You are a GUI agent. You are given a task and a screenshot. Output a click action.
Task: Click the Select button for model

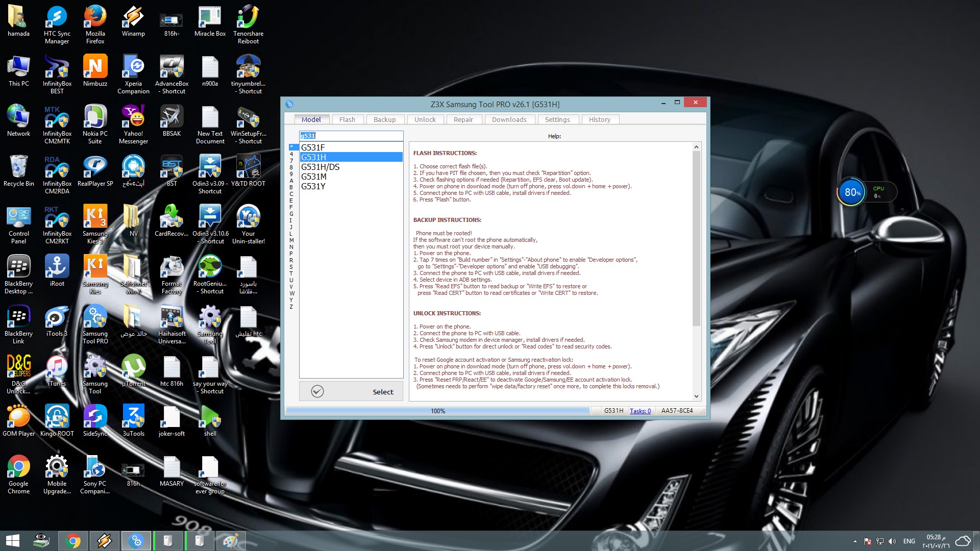(x=351, y=391)
